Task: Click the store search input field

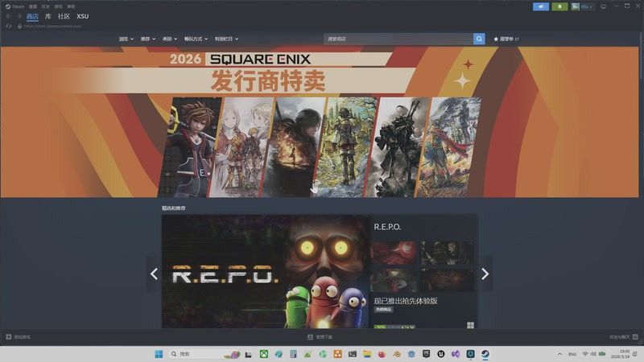Action: pos(398,39)
